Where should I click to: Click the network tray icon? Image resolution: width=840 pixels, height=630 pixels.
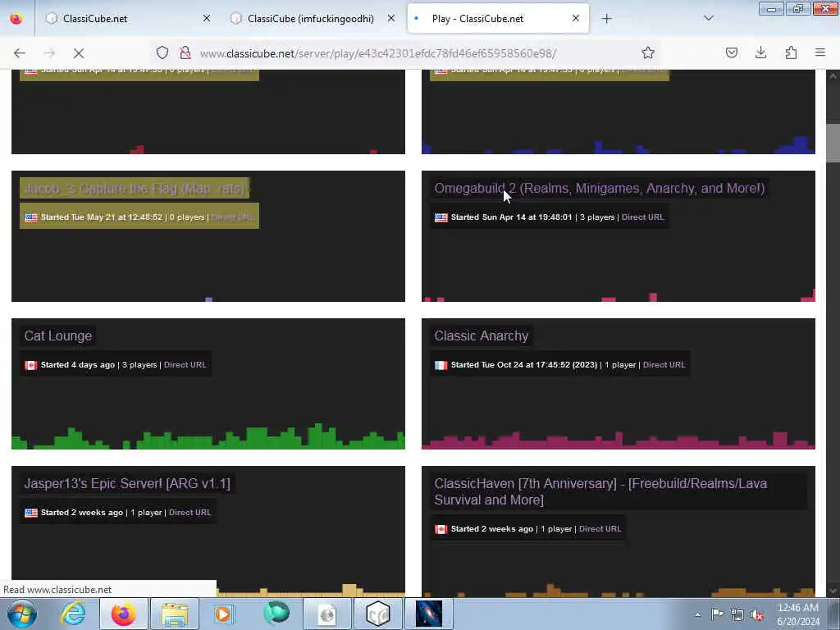coord(737,614)
